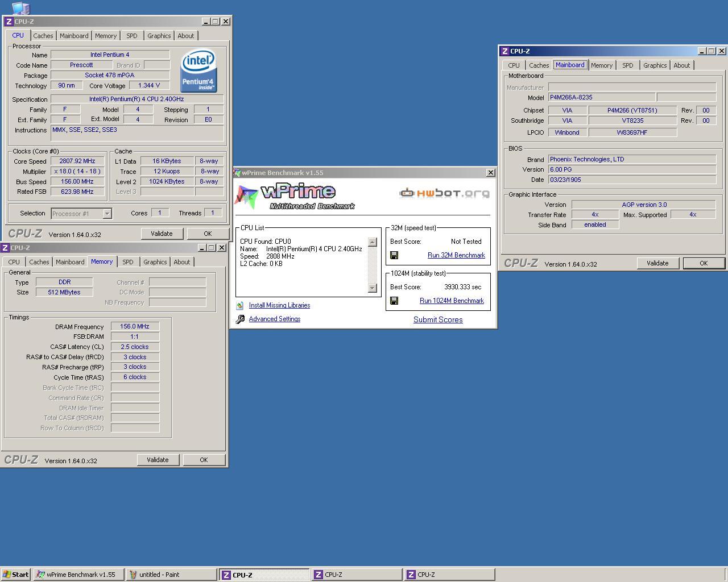Click the LPCIO value W83697HF
This screenshot has height=582, width=728.
click(x=632, y=132)
